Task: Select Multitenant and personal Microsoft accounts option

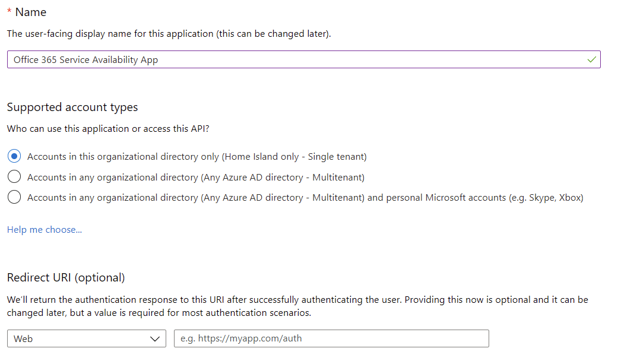Action: 14,197
